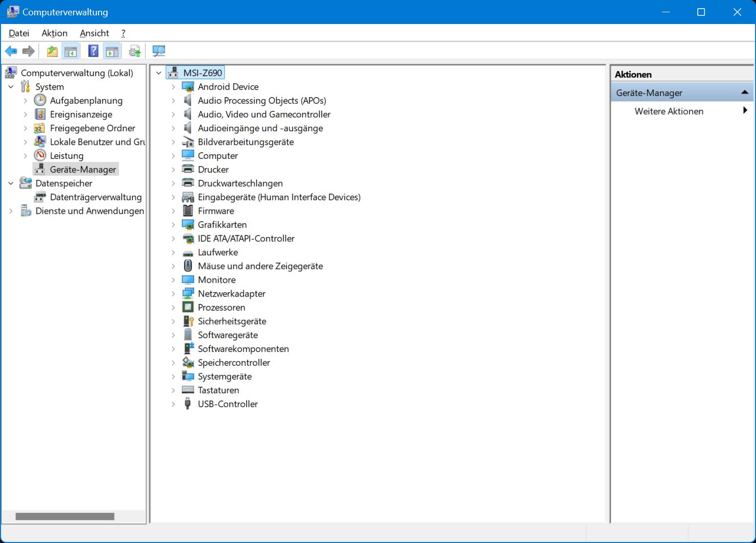Click the Aufgabenplanung clock icon

click(x=40, y=101)
